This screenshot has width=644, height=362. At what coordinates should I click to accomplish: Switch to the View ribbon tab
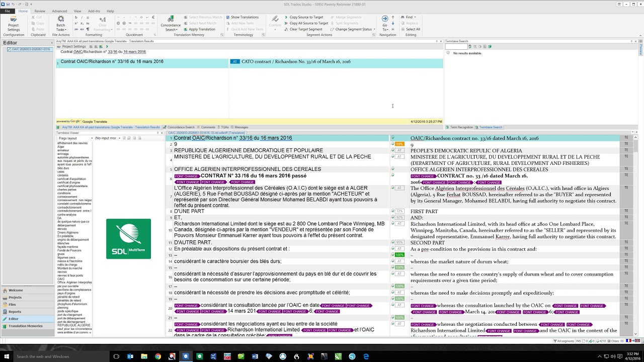tap(77, 11)
